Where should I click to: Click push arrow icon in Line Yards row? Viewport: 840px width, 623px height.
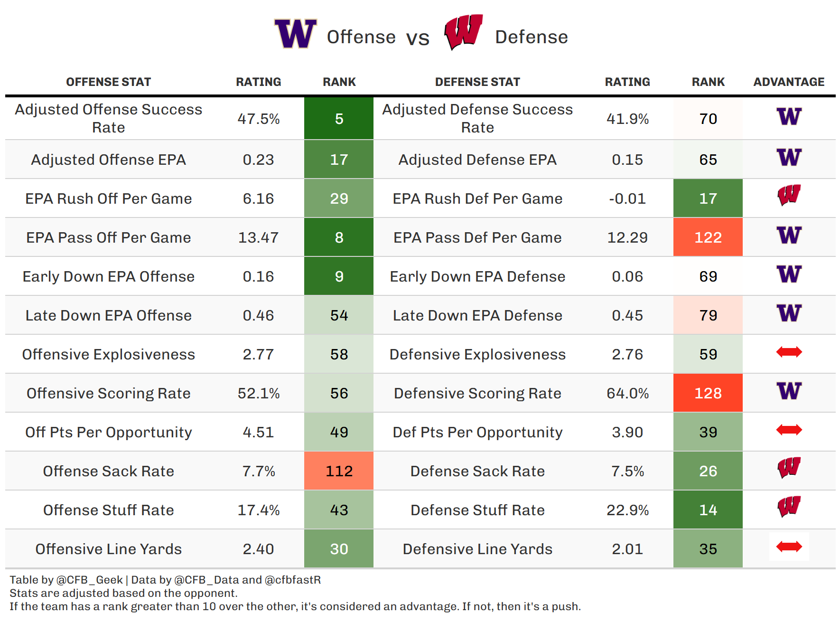[789, 547]
